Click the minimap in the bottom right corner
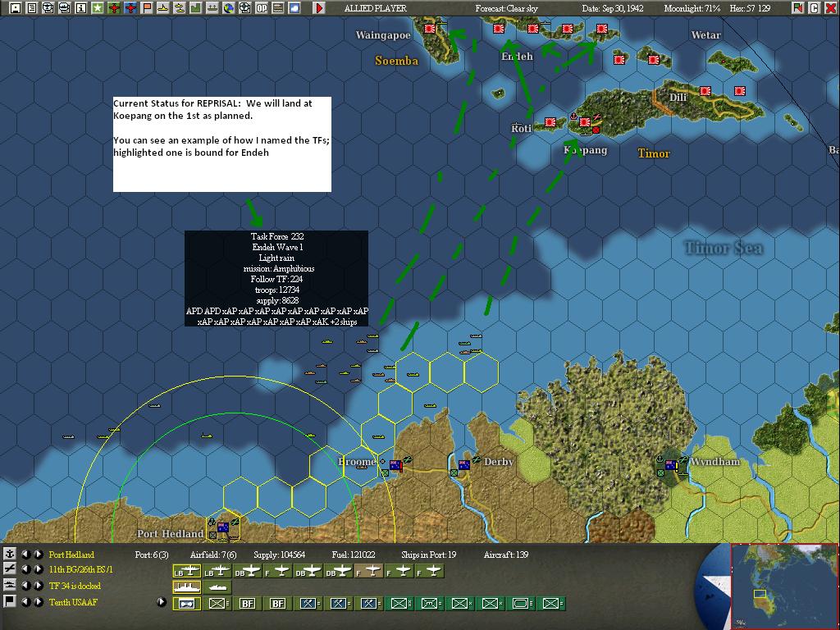The image size is (840, 630). [x=784, y=586]
